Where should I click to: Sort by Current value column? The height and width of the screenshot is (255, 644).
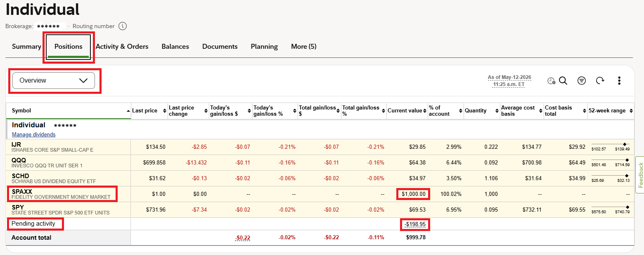click(407, 111)
